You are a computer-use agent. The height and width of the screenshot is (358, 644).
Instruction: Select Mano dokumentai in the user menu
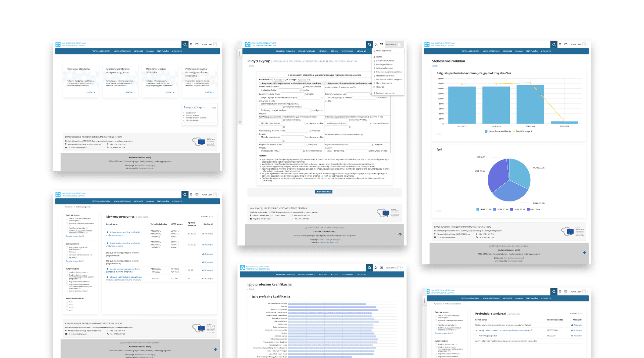(384, 83)
